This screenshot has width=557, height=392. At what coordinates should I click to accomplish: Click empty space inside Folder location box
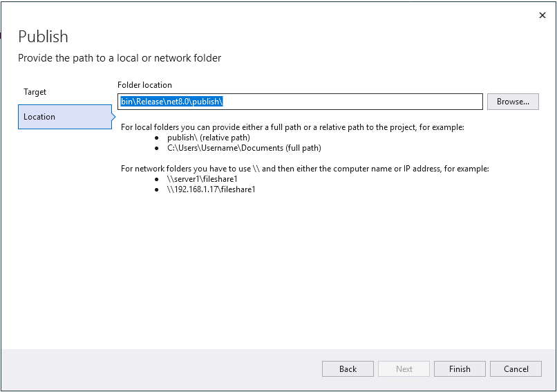[352, 102]
